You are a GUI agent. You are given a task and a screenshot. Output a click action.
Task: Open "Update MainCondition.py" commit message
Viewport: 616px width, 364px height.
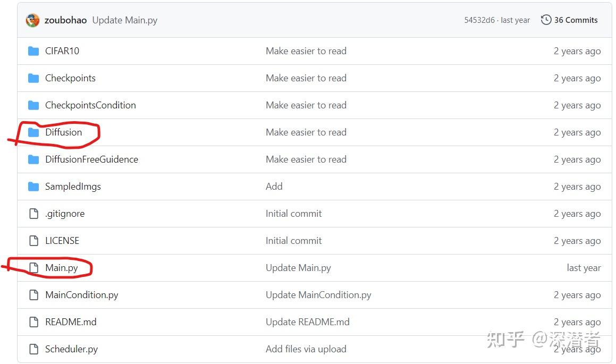click(318, 295)
